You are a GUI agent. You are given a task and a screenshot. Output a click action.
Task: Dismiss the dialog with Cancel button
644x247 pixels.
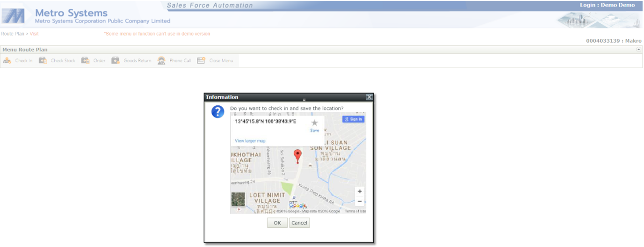299,223
